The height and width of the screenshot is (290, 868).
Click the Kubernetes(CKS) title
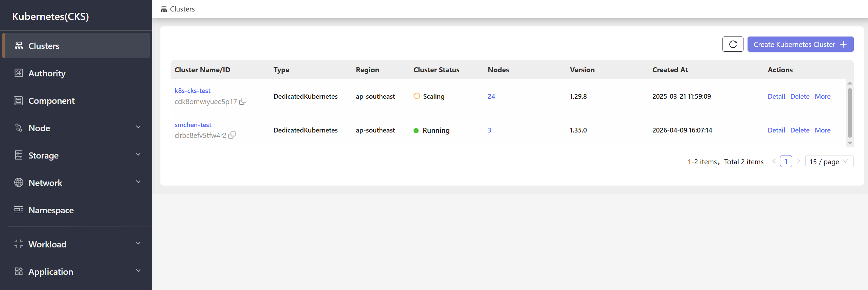tap(51, 16)
